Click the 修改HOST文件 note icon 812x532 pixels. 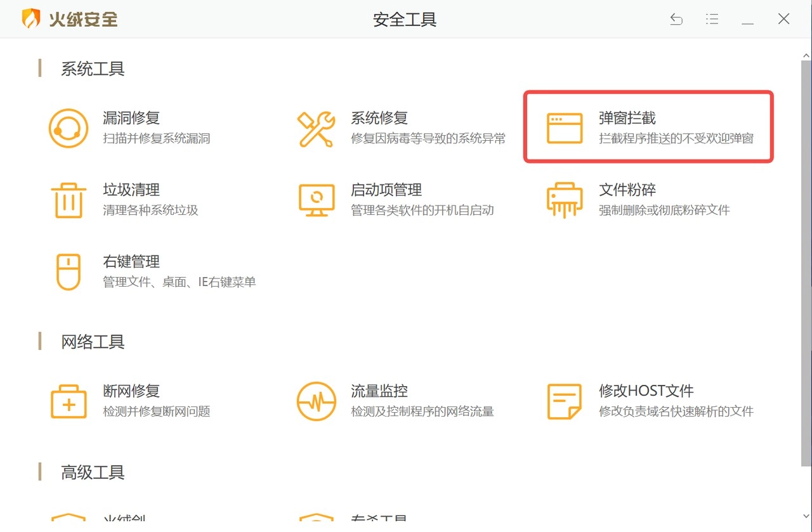564,401
